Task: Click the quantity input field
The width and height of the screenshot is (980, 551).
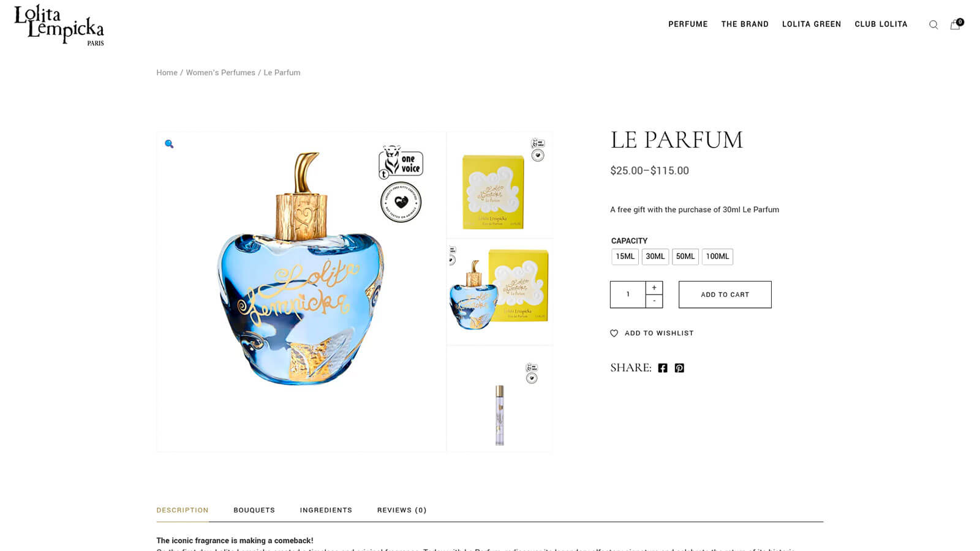Action: [628, 294]
